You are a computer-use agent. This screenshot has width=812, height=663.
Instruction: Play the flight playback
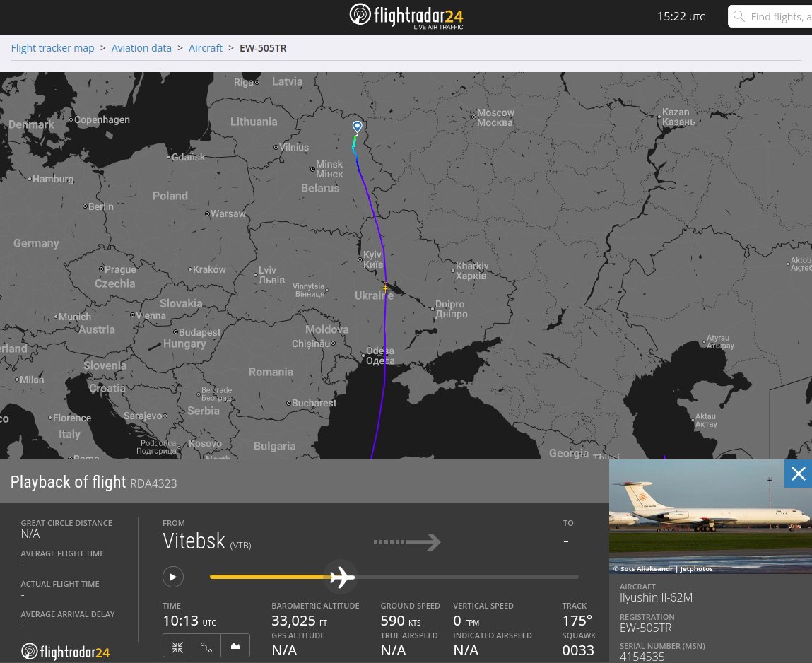coord(173,577)
